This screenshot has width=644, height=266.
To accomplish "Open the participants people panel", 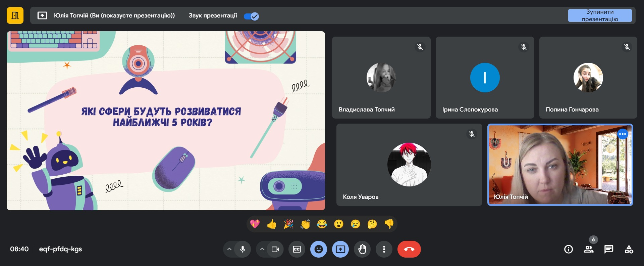I will [x=588, y=249].
